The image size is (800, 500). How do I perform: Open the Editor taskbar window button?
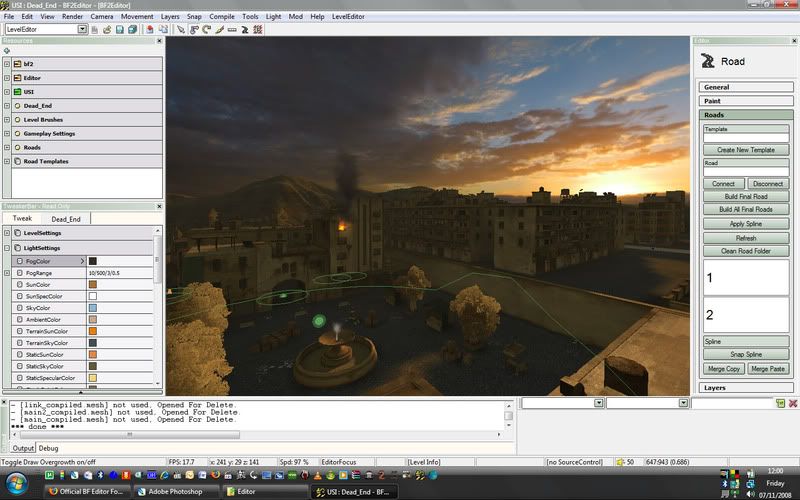click(265, 492)
